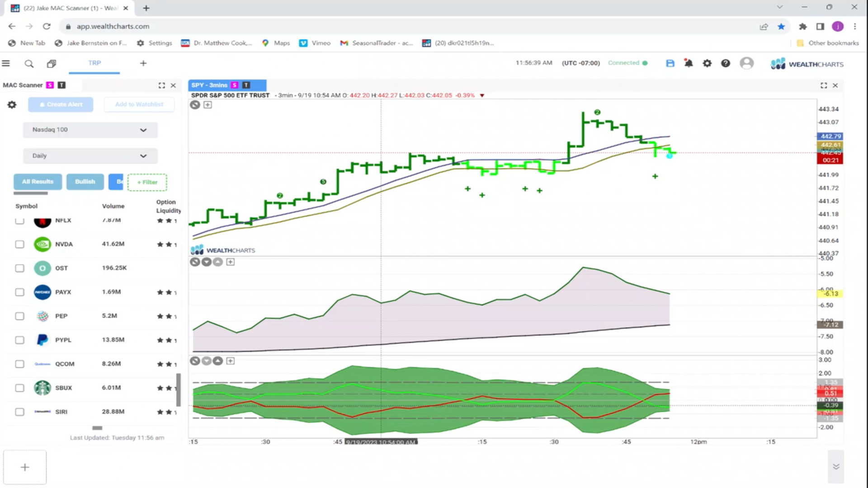Click the Create Alert button
Screen dimensions: 868x488
(x=61, y=104)
